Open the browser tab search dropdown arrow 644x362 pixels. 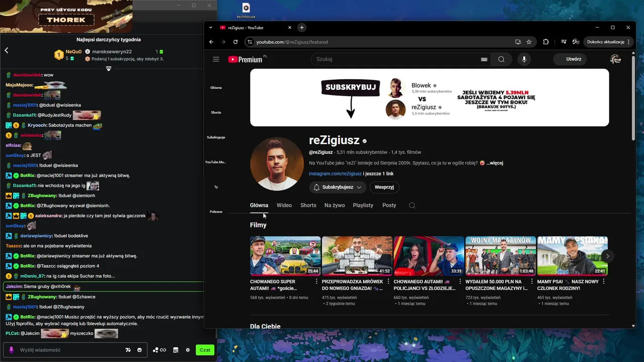pos(211,28)
